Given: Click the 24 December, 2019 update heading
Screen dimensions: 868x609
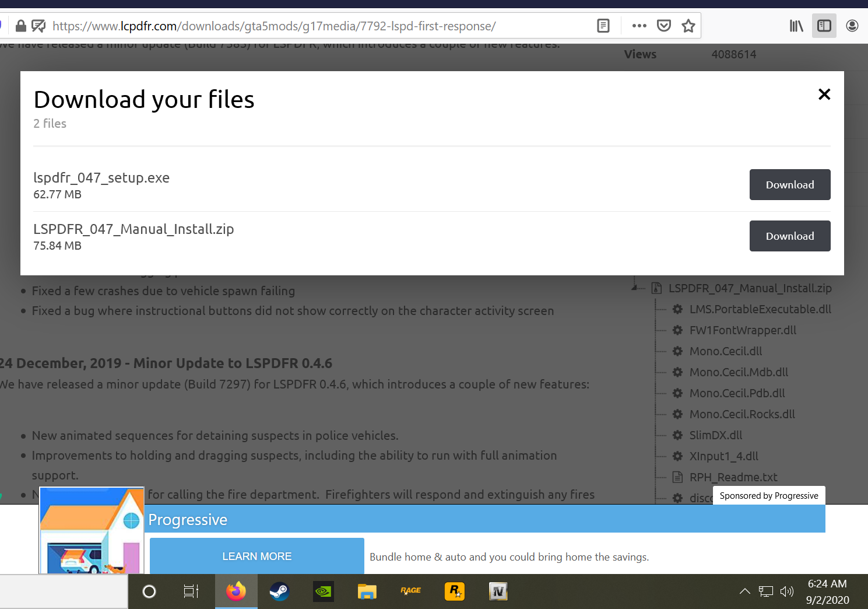Looking at the screenshot, I should pyautogui.click(x=166, y=363).
